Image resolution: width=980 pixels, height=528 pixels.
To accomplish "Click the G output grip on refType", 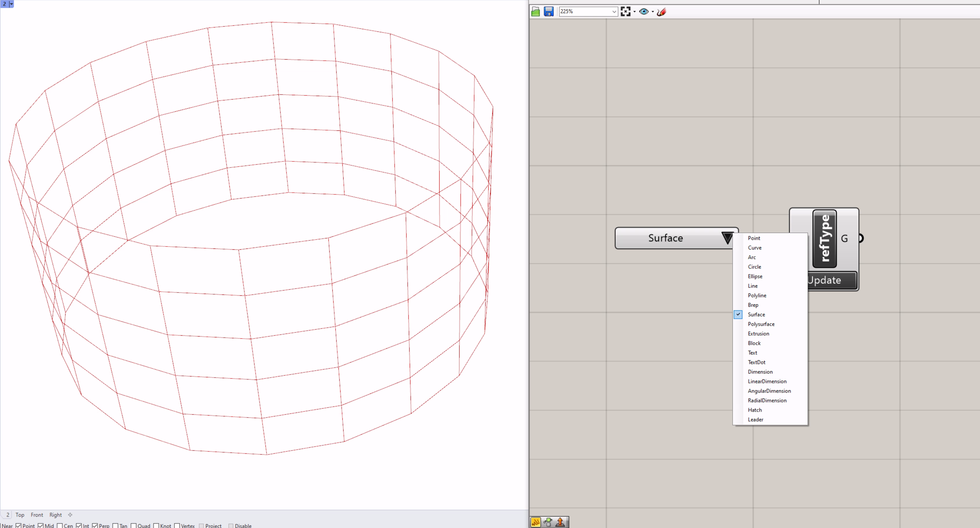I will click(861, 238).
